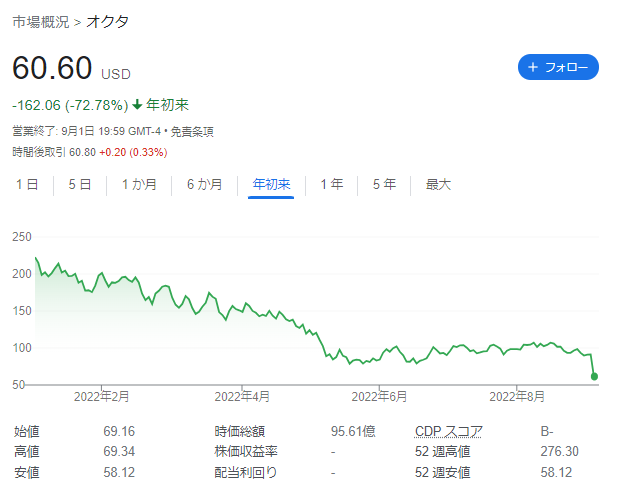
Task: Choose the 5年 range tab
Action: tap(384, 184)
